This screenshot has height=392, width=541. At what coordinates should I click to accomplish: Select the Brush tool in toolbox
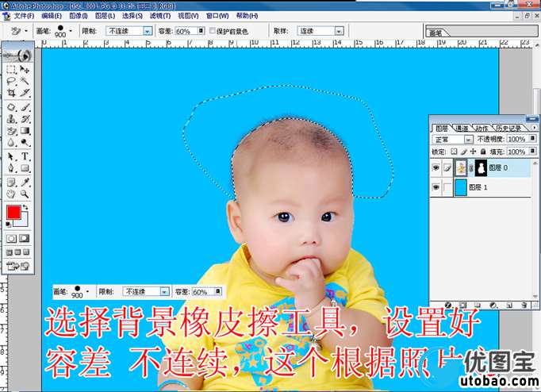point(25,107)
